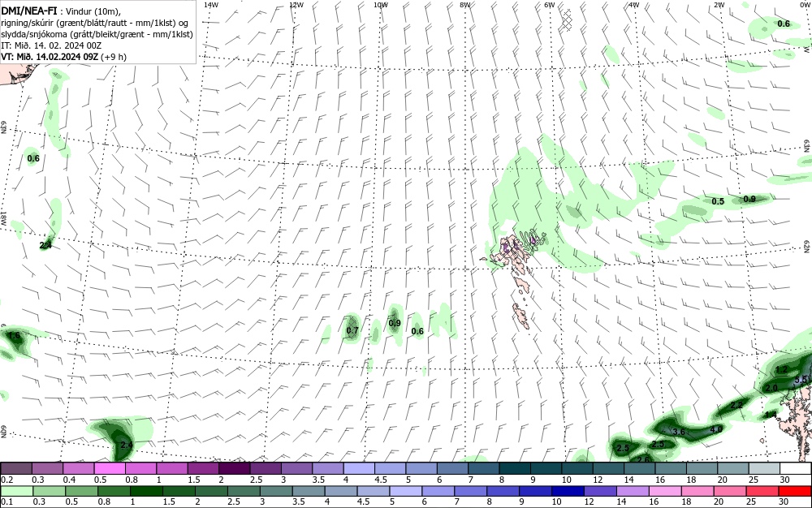Click the 'VT: Mið. 14.02.2024 09Z' valid time
This screenshot has height=508, width=812.
[50, 57]
